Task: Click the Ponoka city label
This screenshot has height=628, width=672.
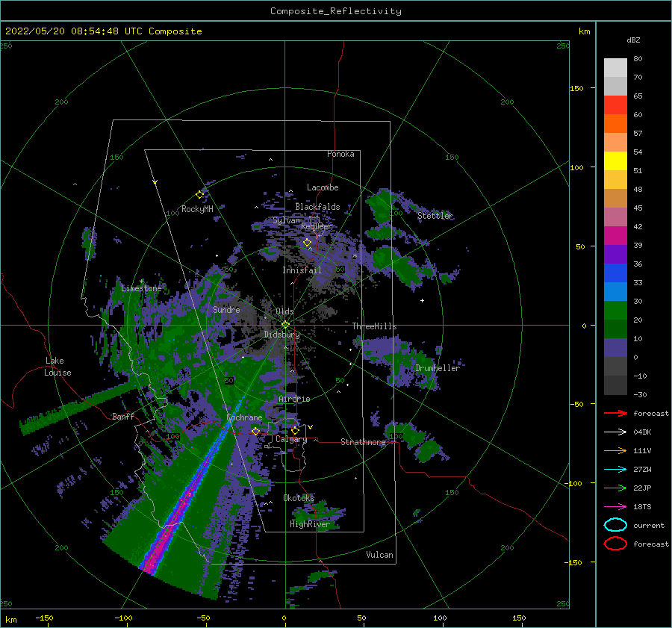Action: 340,154
